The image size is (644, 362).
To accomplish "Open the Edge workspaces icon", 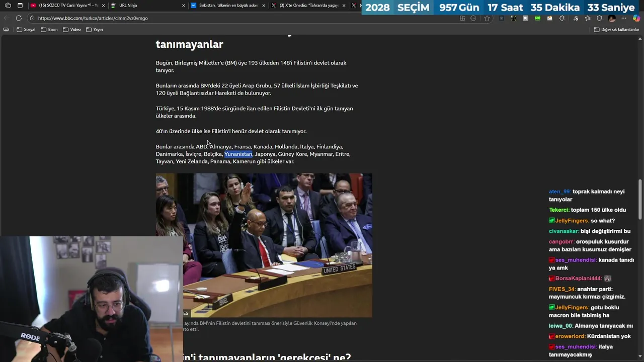I will (8, 6).
